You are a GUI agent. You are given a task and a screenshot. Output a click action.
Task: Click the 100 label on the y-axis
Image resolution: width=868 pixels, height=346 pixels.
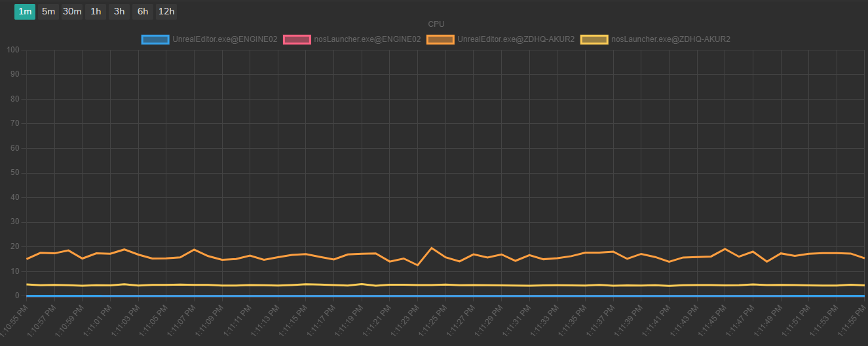[x=13, y=50]
